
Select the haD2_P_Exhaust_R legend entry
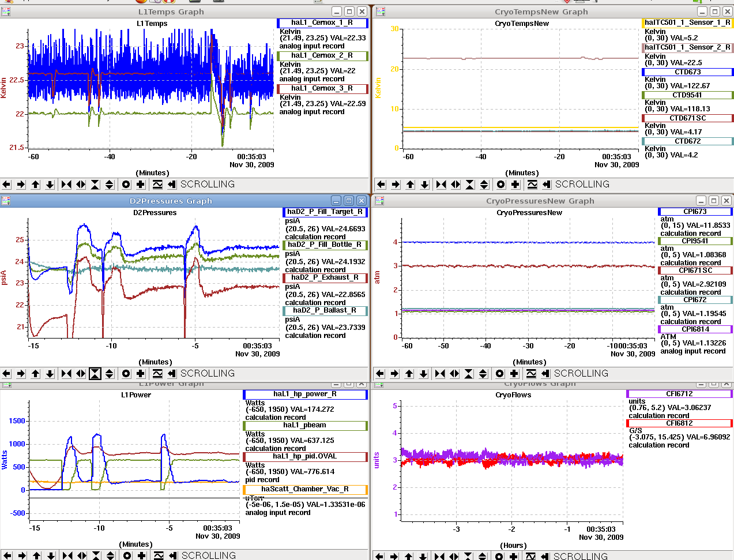(325, 278)
